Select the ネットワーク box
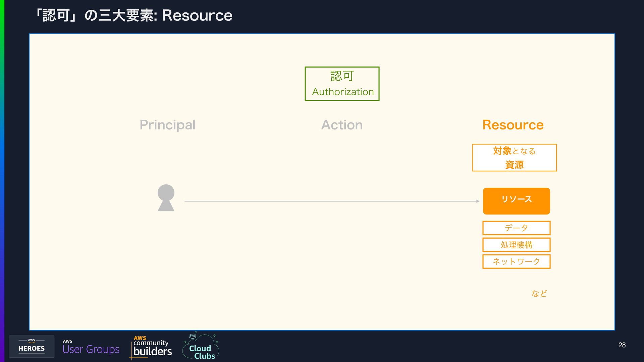The height and width of the screenshot is (362, 644). pos(517,261)
